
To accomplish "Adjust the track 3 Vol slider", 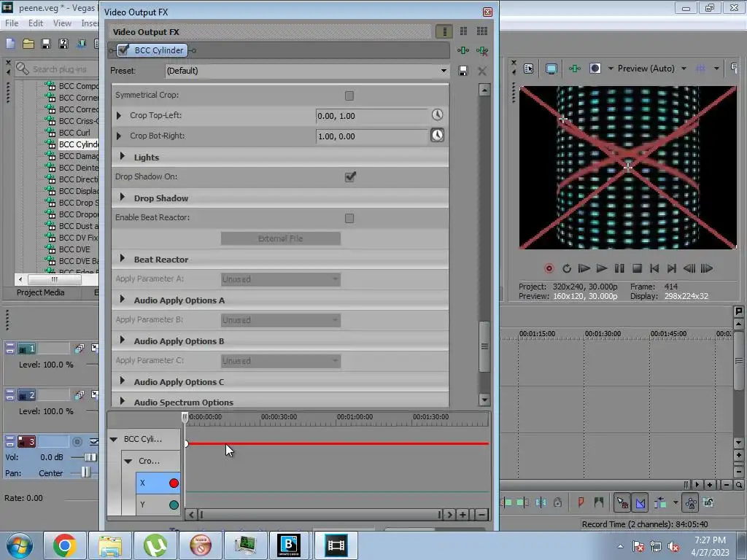I will (90, 457).
